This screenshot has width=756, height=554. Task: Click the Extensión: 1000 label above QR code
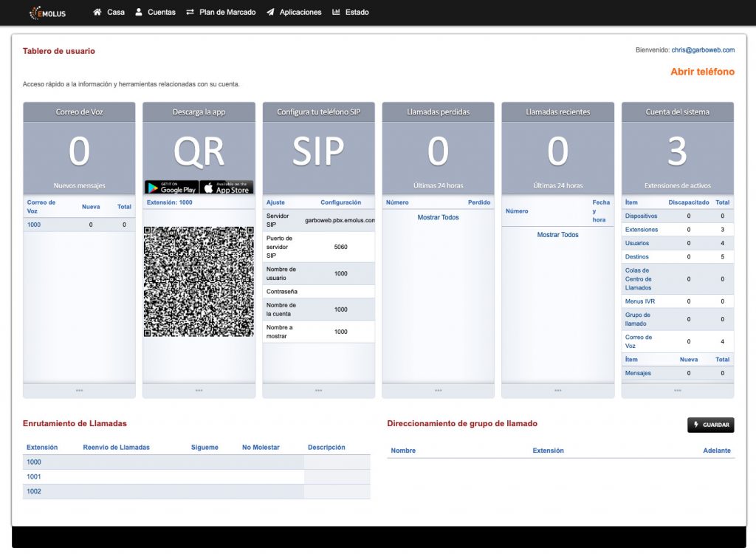[x=169, y=202]
